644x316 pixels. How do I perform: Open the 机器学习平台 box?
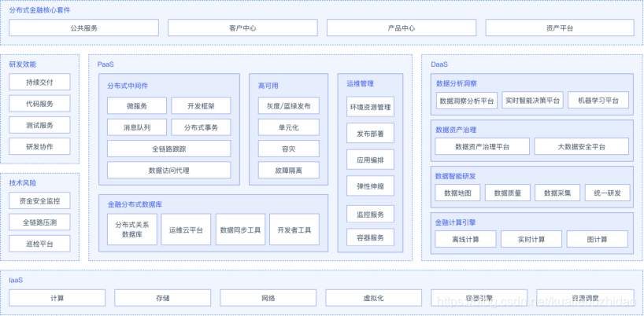click(598, 100)
